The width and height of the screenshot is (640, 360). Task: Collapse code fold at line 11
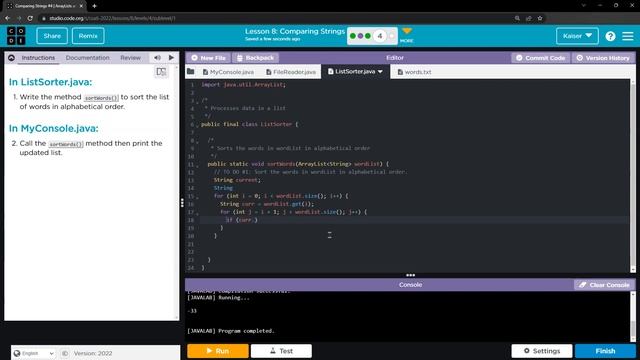pos(198,165)
